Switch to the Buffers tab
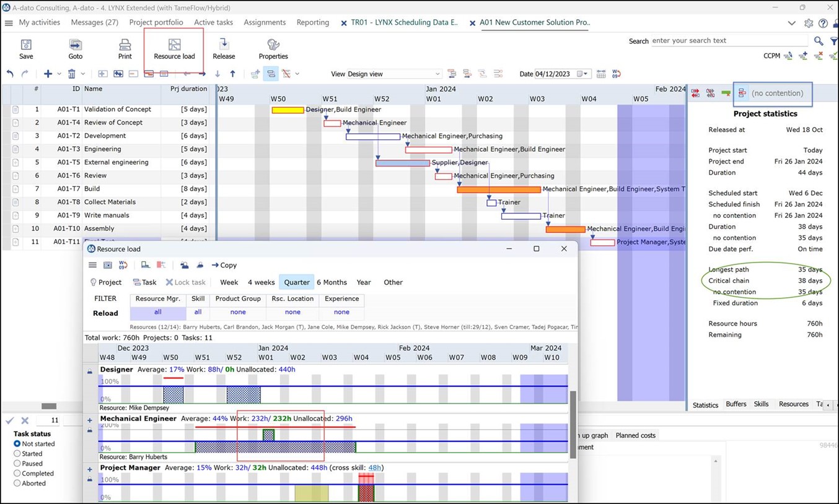839x504 pixels. (736, 404)
